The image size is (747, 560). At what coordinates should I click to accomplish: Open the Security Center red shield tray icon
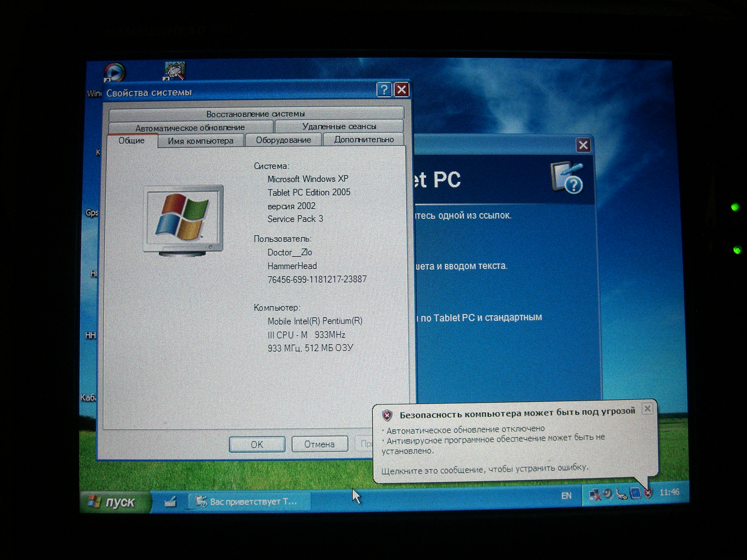coord(648,493)
